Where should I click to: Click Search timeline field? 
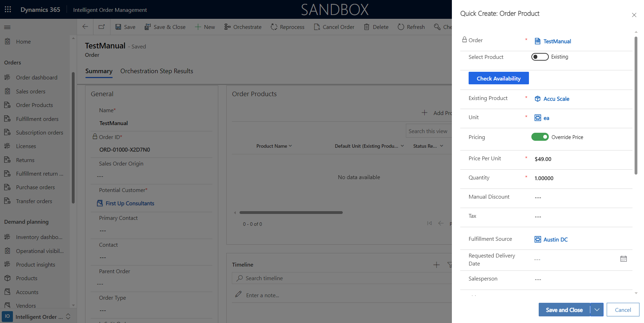tap(342, 278)
